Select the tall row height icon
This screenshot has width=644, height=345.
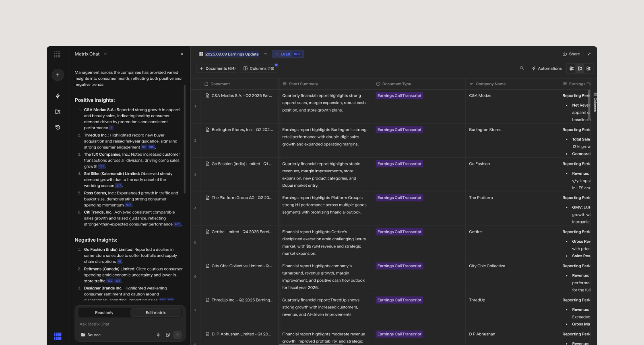tap(588, 68)
